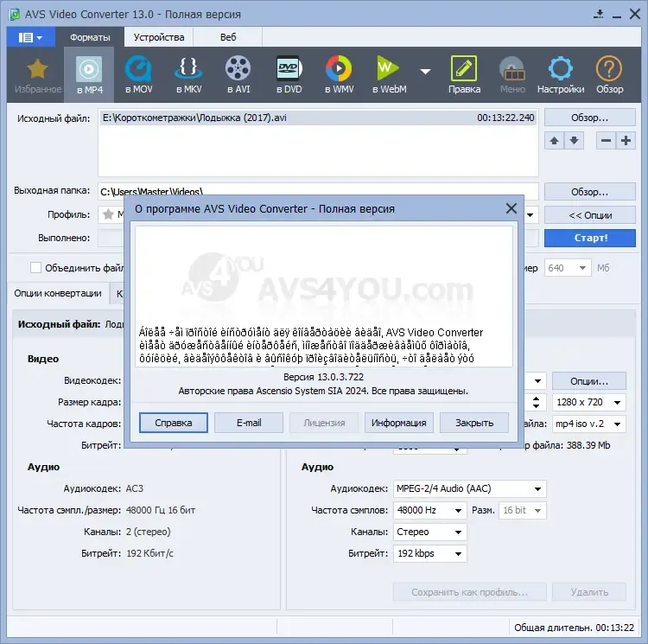
Task: Click the Удалить profile button
Action: point(589,592)
